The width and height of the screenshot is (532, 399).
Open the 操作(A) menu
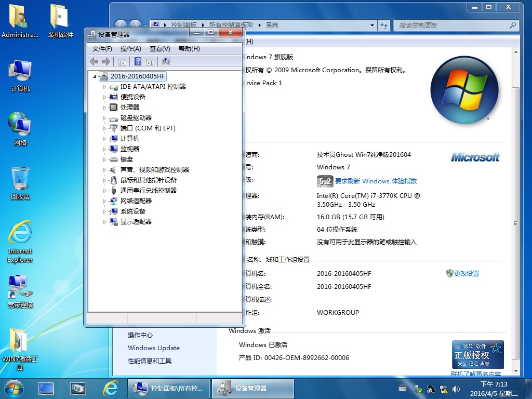[x=130, y=49]
